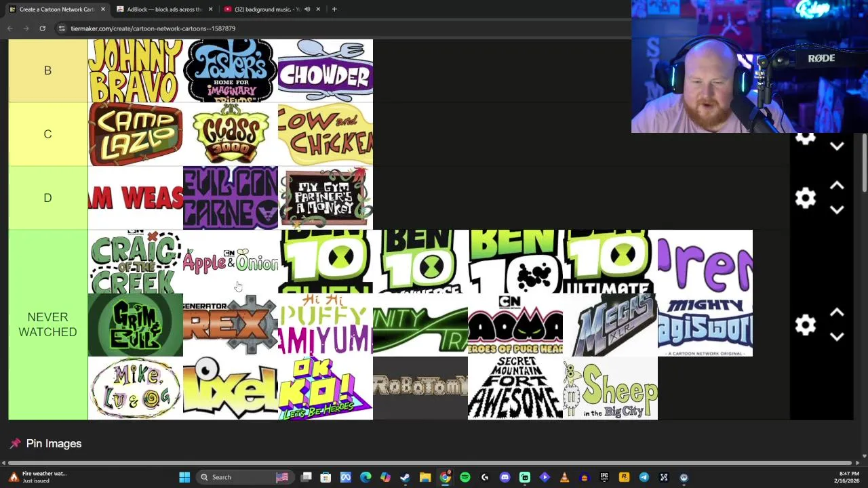
Task: Pick the Class of 3000 logo
Action: point(231,134)
